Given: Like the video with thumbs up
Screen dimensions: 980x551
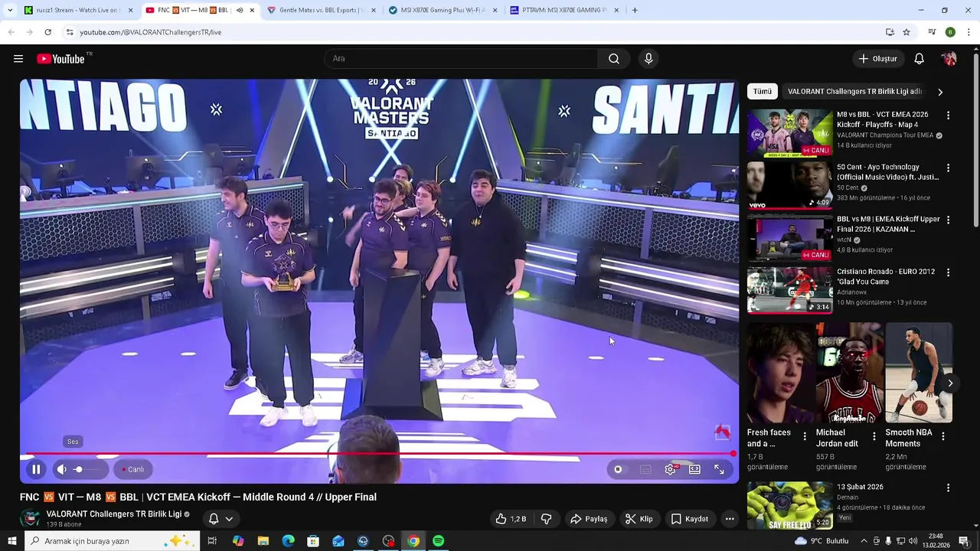Looking at the screenshot, I should (511, 519).
